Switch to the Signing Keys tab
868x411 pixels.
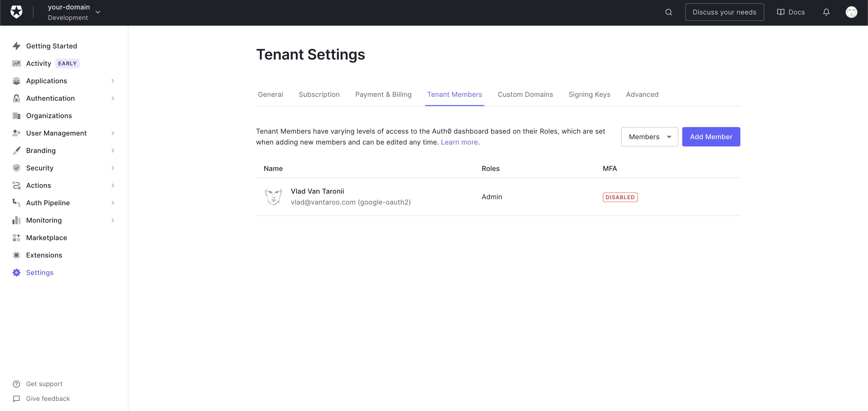[589, 94]
